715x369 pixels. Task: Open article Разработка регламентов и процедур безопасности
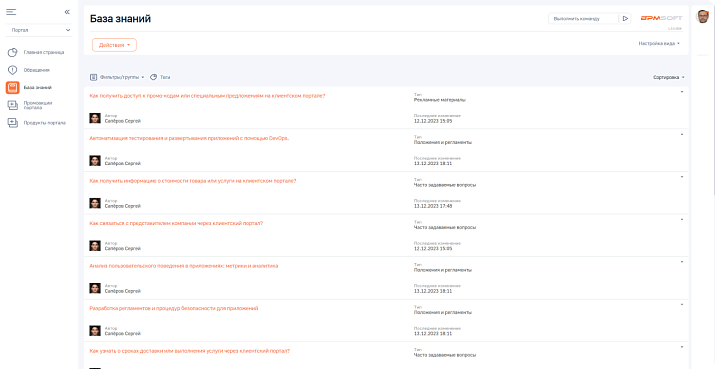click(174, 308)
